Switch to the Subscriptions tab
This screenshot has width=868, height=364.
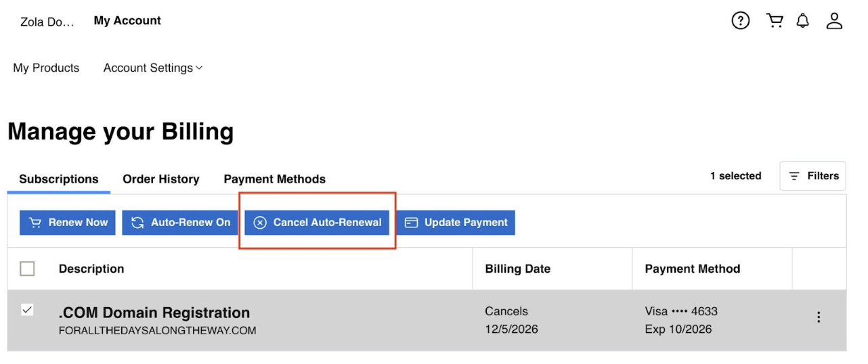pos(59,179)
